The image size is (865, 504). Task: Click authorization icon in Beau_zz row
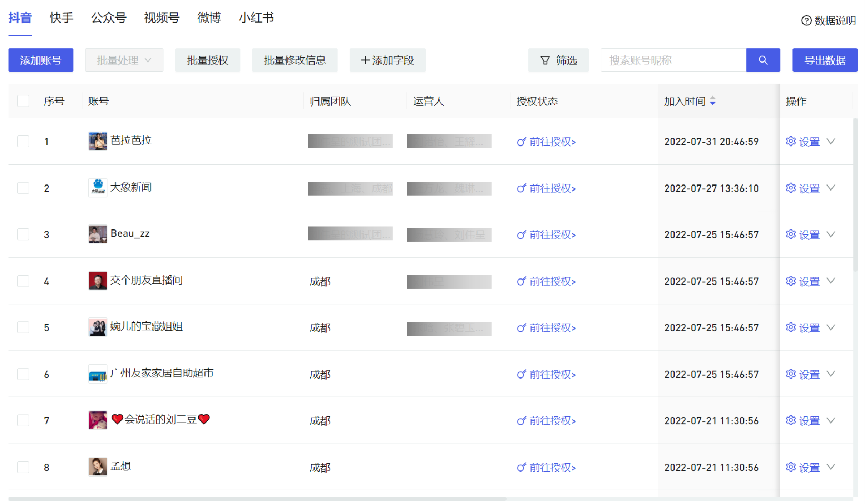[521, 235]
